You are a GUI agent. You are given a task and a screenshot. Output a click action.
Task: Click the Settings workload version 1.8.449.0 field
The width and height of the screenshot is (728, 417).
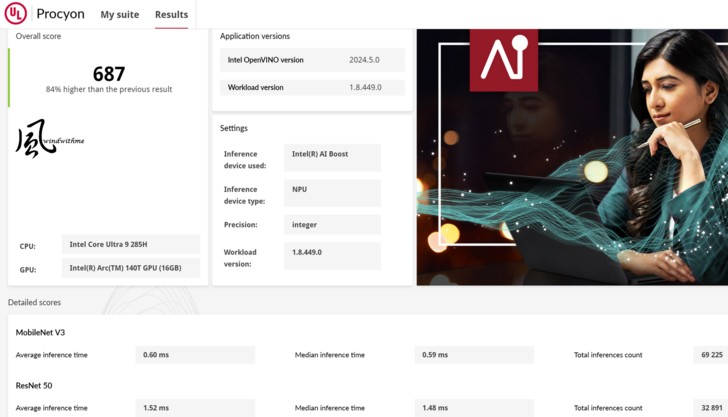332,256
